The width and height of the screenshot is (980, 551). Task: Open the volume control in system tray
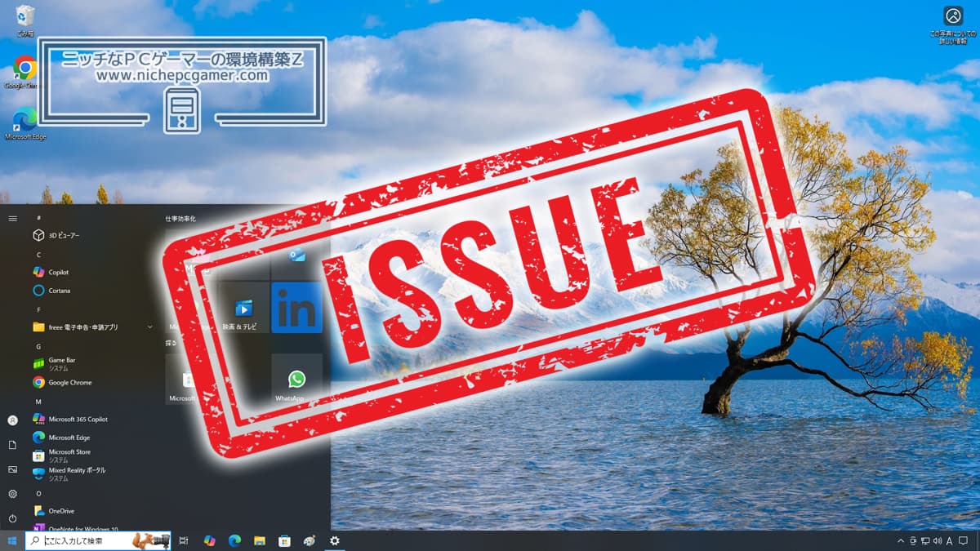(x=937, y=540)
